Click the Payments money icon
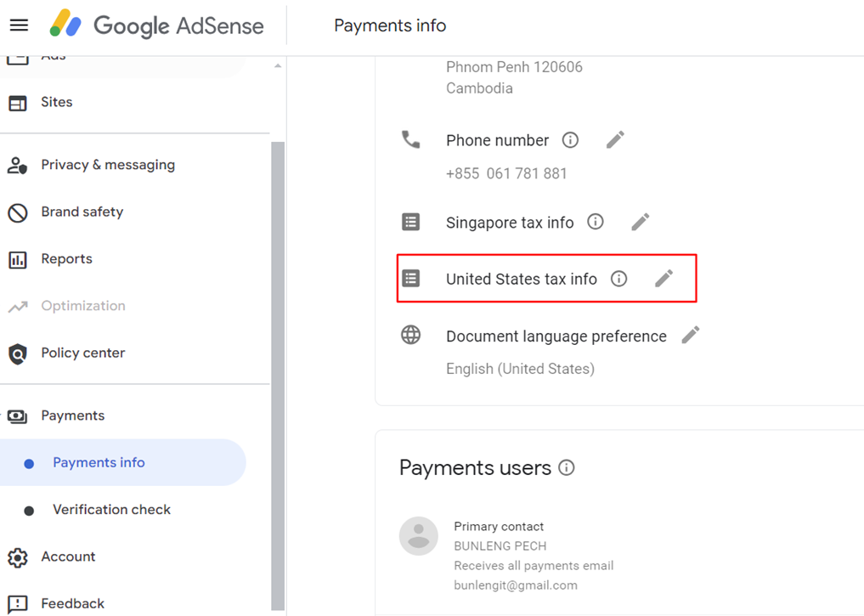 (18, 416)
